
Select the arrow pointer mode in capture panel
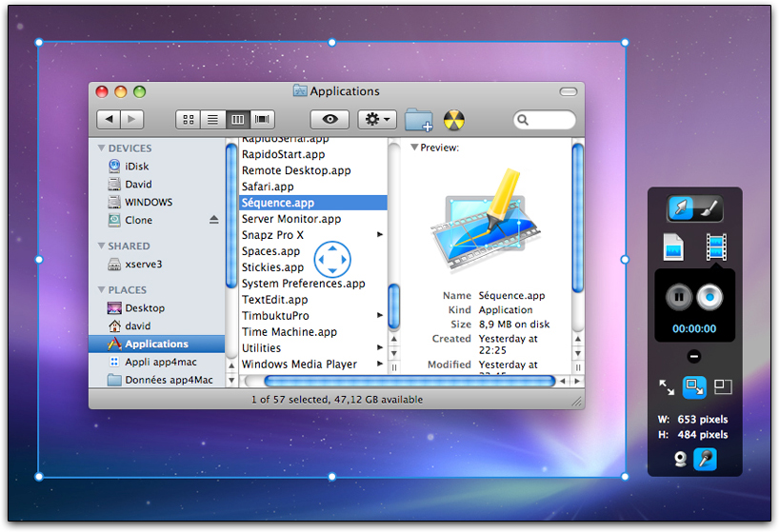(681, 209)
